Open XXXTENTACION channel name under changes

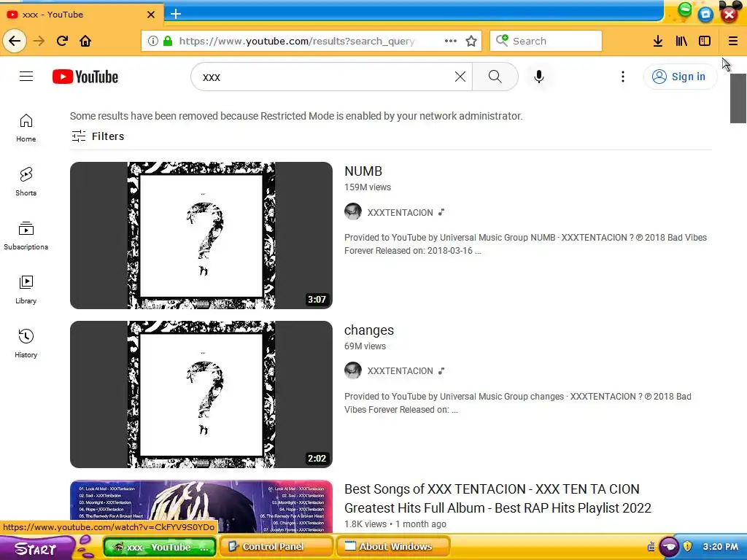(x=400, y=371)
